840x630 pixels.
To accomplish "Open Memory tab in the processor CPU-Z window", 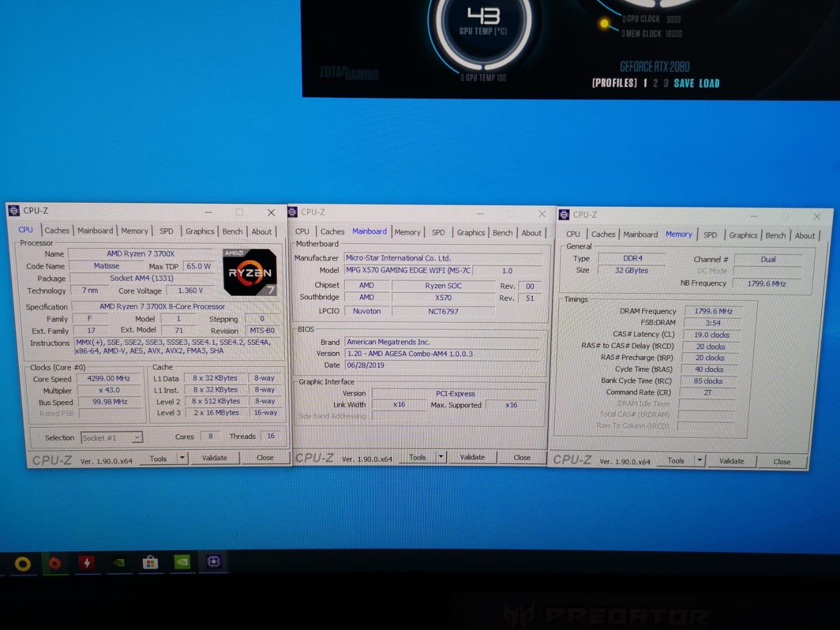I will tap(134, 231).
